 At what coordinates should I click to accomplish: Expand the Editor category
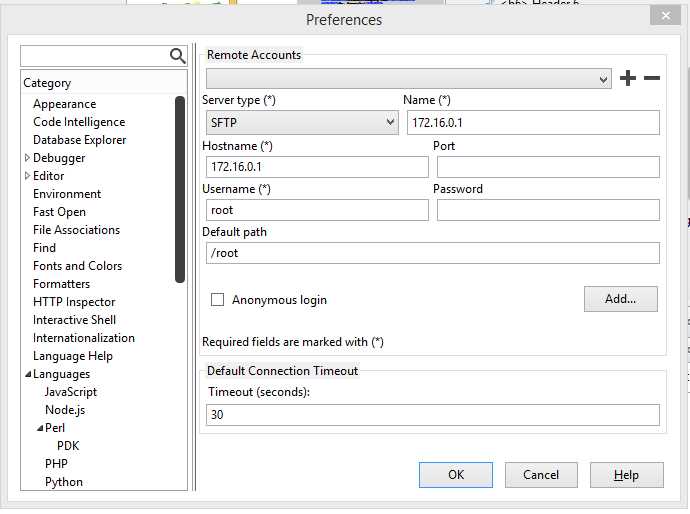click(27, 176)
